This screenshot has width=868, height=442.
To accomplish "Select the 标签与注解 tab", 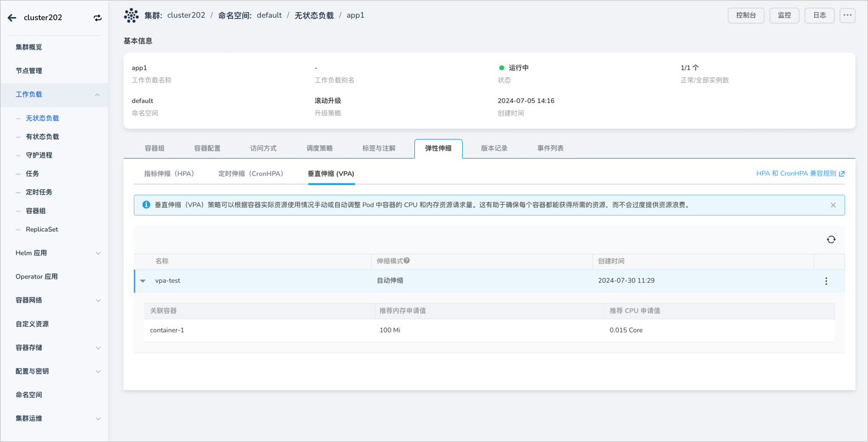I will 379,148.
